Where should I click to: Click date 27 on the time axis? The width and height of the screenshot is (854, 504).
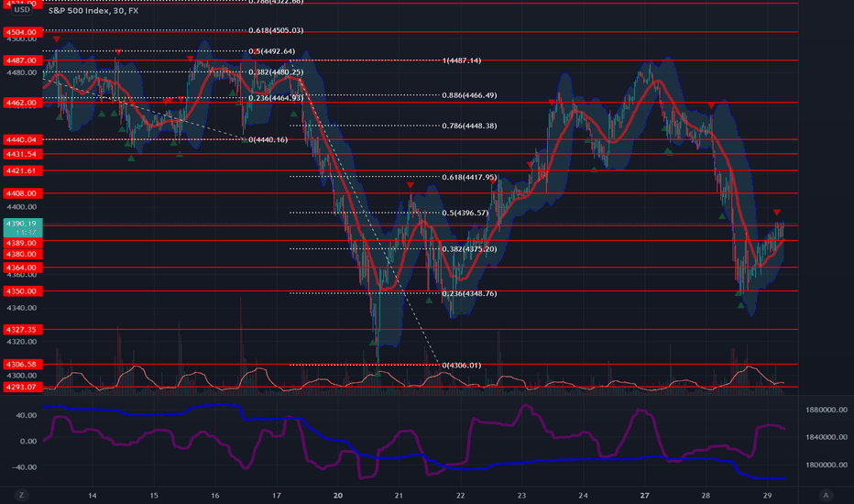644,495
